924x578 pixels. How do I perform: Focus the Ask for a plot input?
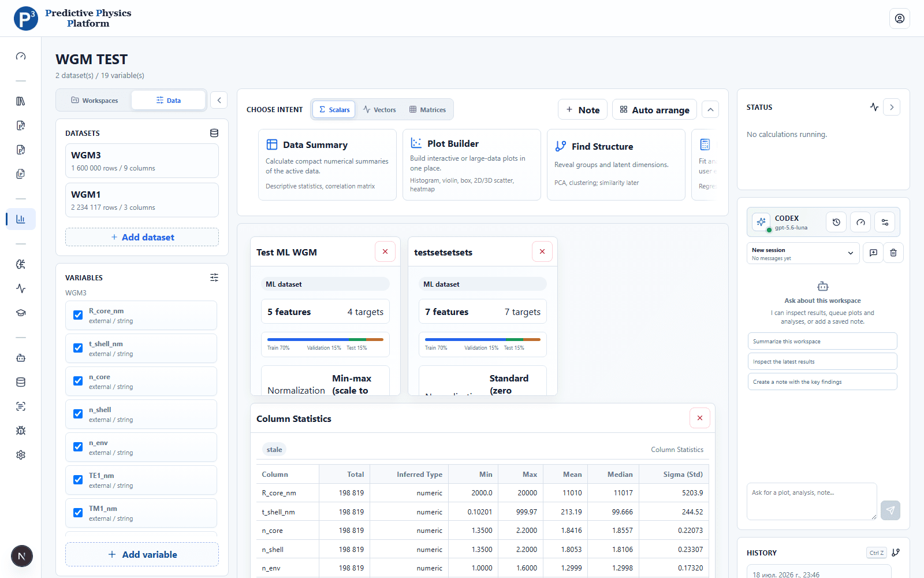(x=812, y=501)
